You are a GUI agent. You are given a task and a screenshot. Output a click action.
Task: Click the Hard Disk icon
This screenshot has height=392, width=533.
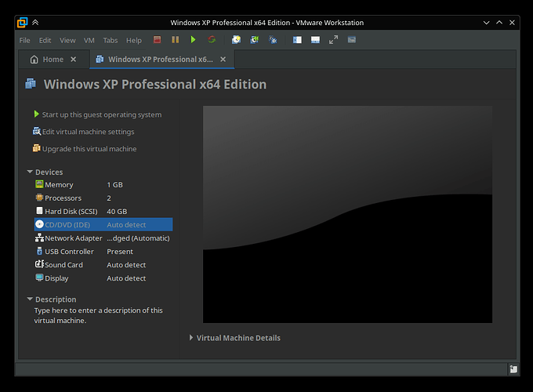tap(39, 210)
